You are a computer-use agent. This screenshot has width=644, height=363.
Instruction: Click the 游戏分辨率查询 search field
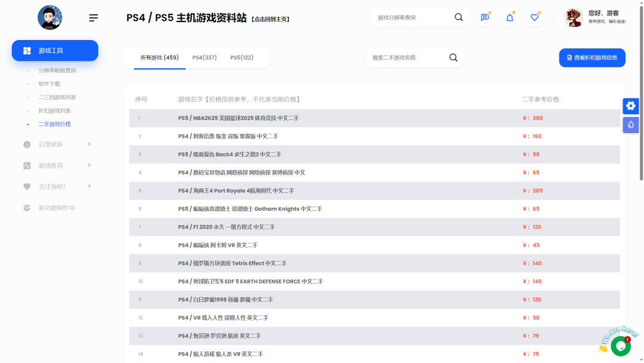pyautogui.click(x=412, y=17)
